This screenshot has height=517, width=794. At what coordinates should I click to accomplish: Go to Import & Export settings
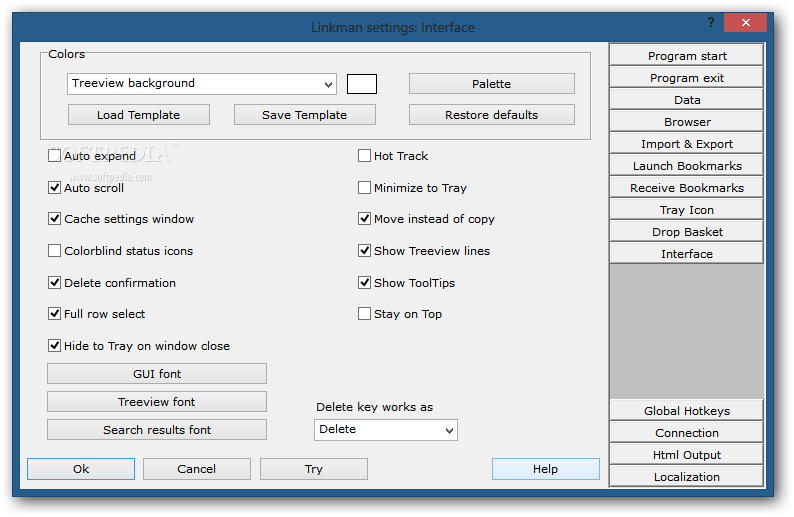687,143
